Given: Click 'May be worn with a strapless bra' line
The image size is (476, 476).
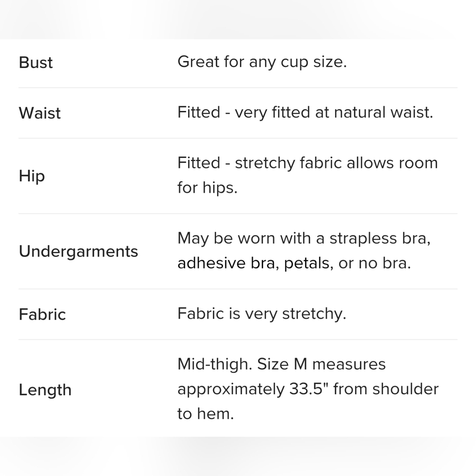Looking at the screenshot, I should pyautogui.click(x=304, y=238).
